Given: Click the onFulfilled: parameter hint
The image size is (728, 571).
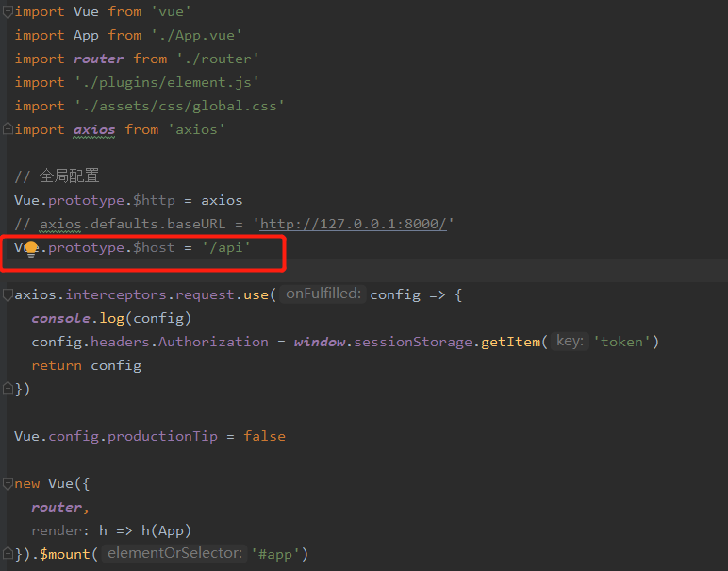Looking at the screenshot, I should pyautogui.click(x=323, y=294).
